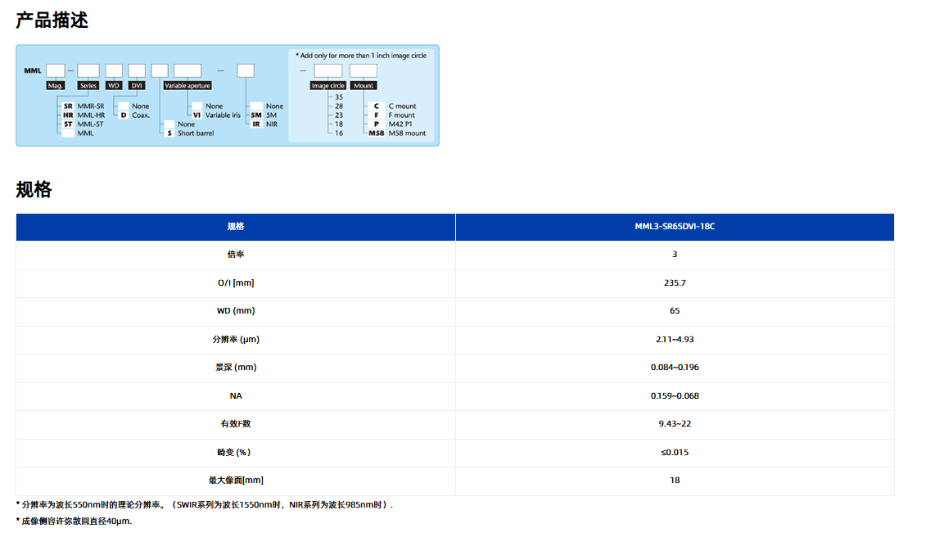
Task: Select the value 65 in the WD row
Action: 675,311
